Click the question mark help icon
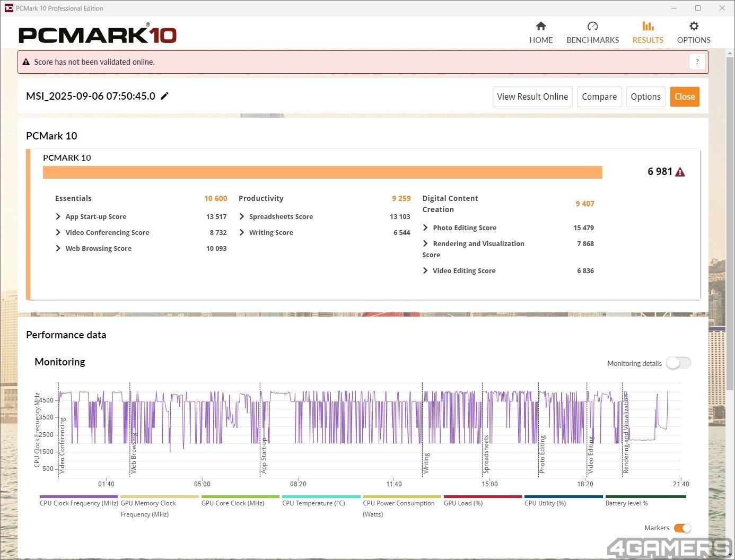735x560 pixels. click(x=697, y=62)
